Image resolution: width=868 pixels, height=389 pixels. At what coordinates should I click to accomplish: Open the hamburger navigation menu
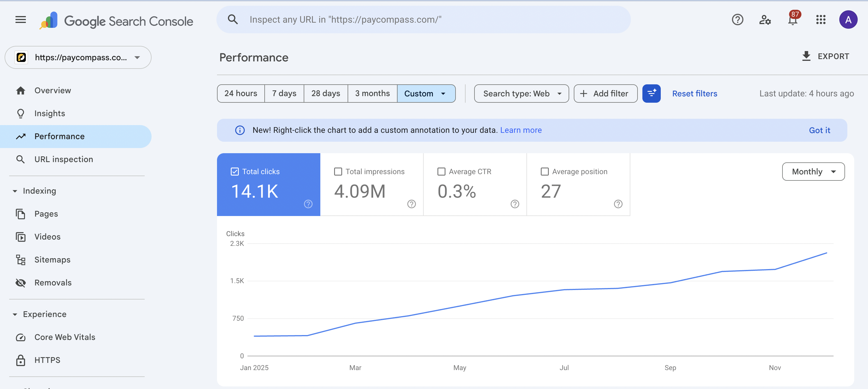coord(20,20)
